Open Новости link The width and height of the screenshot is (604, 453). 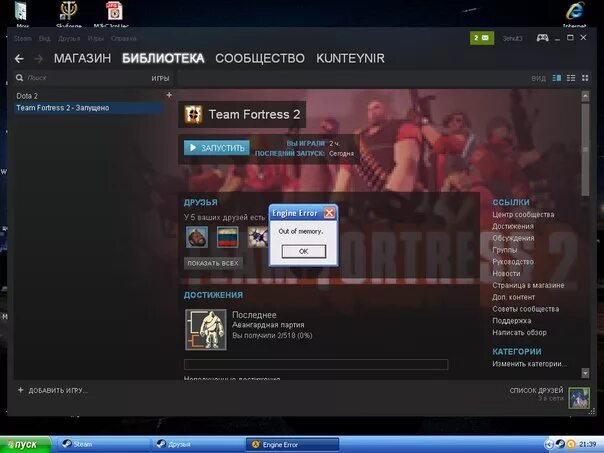pos(506,273)
